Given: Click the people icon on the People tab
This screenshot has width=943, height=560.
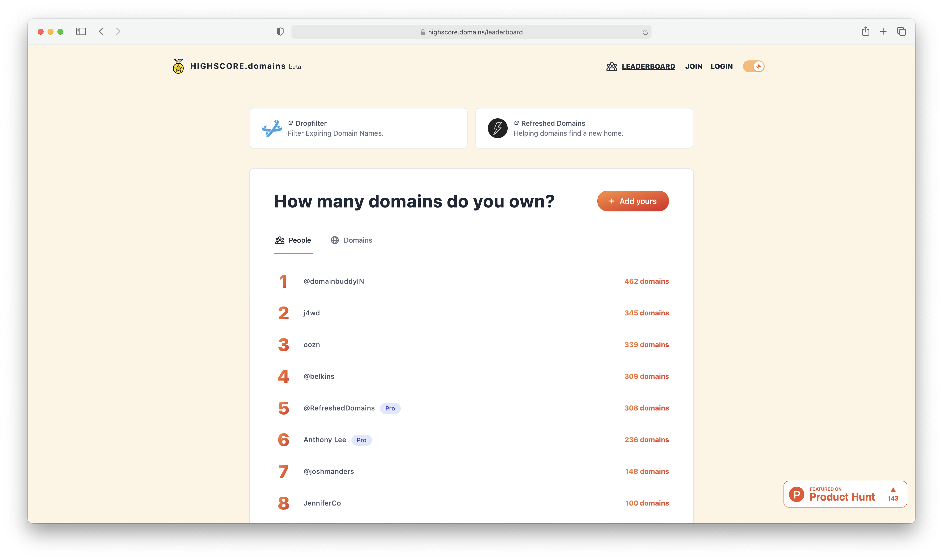Looking at the screenshot, I should pos(280,240).
